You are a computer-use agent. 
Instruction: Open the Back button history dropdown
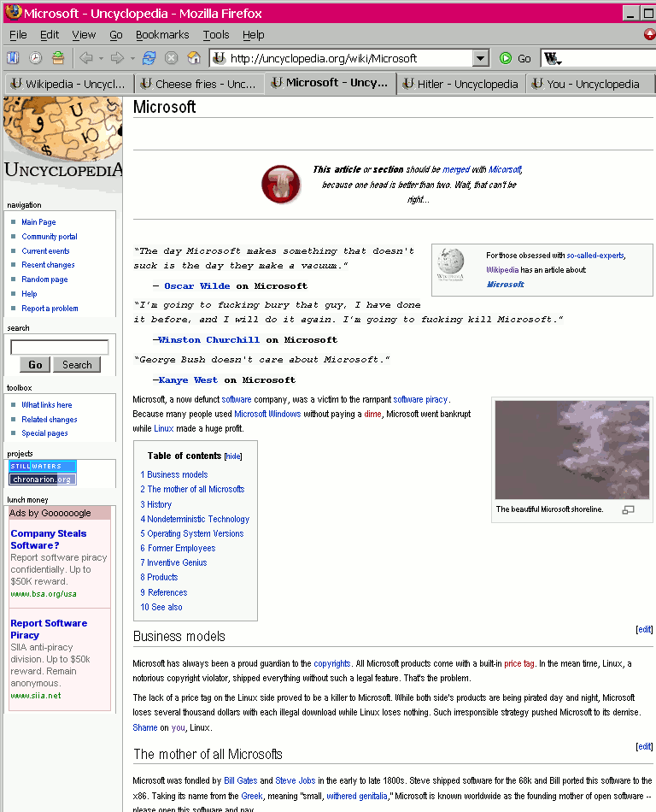point(101,58)
